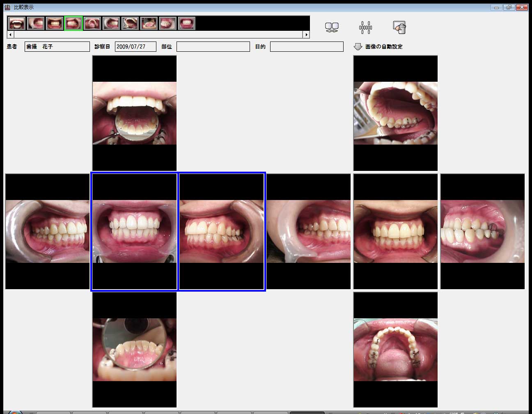Select fifth thumbnail in the filmstrip
Viewport: 532px width, 414px height.
92,23
